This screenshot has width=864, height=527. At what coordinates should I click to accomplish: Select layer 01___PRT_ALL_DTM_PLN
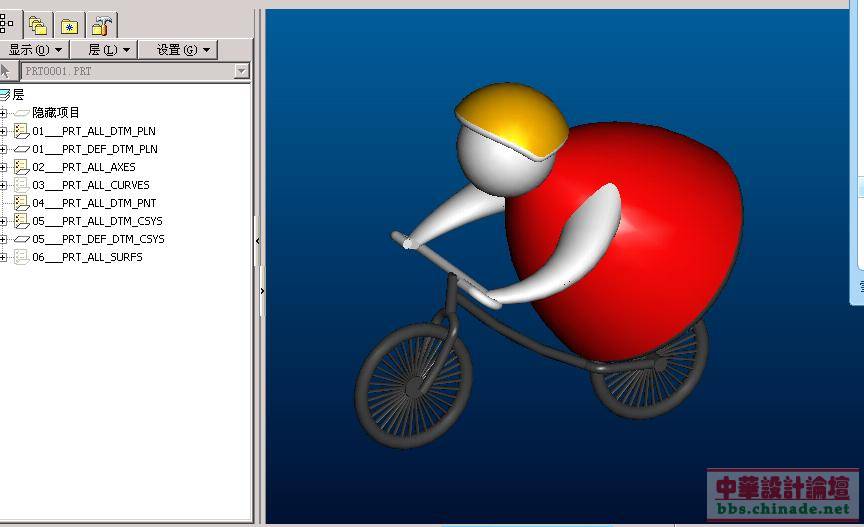(94, 131)
